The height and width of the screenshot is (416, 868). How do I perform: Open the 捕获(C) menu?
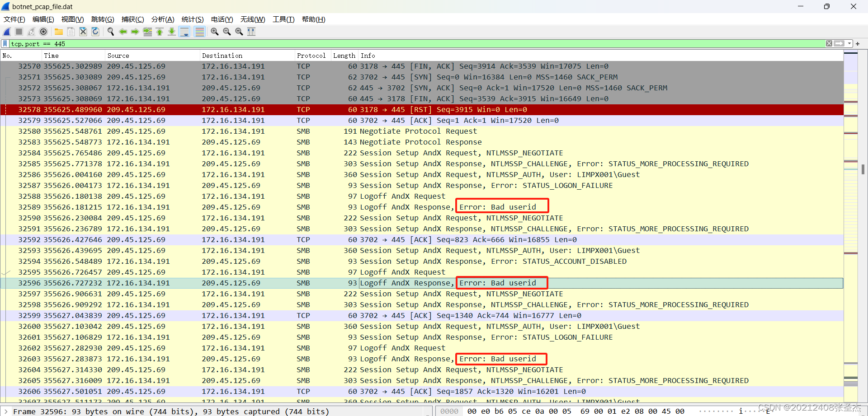pos(132,19)
